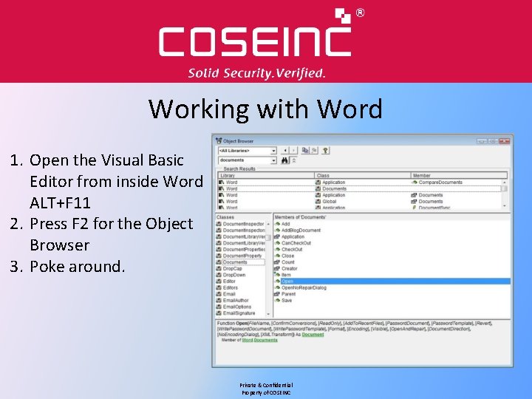Open the <All Libraries> dropdown
Screen dimensions: 532x399
(273, 151)
